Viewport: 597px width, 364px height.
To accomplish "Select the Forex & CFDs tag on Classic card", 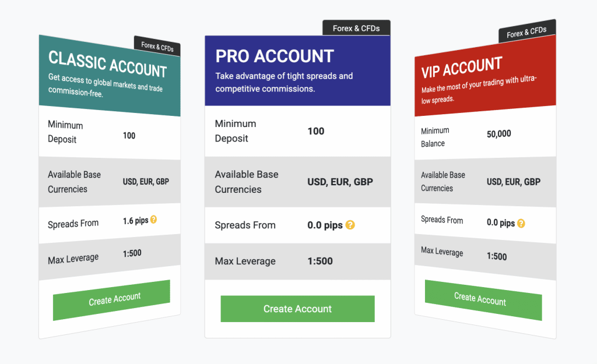I will coord(157,46).
